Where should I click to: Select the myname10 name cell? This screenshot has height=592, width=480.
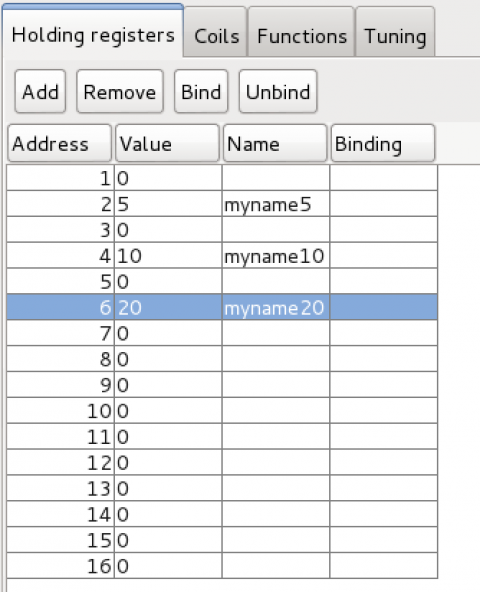(x=276, y=256)
